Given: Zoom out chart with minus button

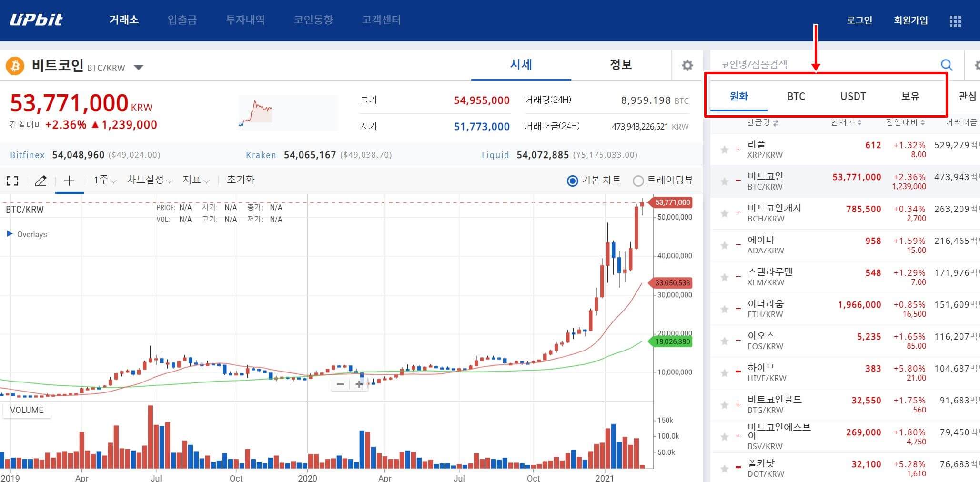Looking at the screenshot, I should (340, 384).
